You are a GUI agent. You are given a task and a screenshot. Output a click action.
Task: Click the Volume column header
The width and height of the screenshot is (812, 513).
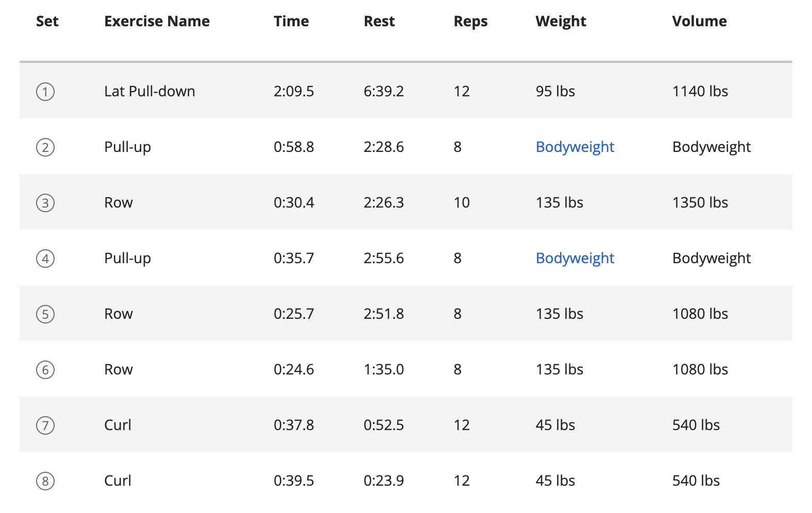pos(699,22)
